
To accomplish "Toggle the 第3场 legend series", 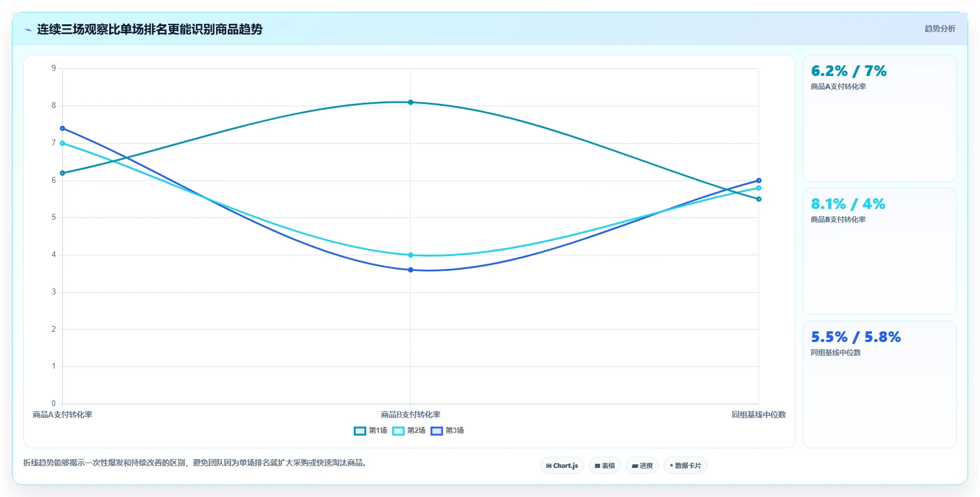I will 448,430.
